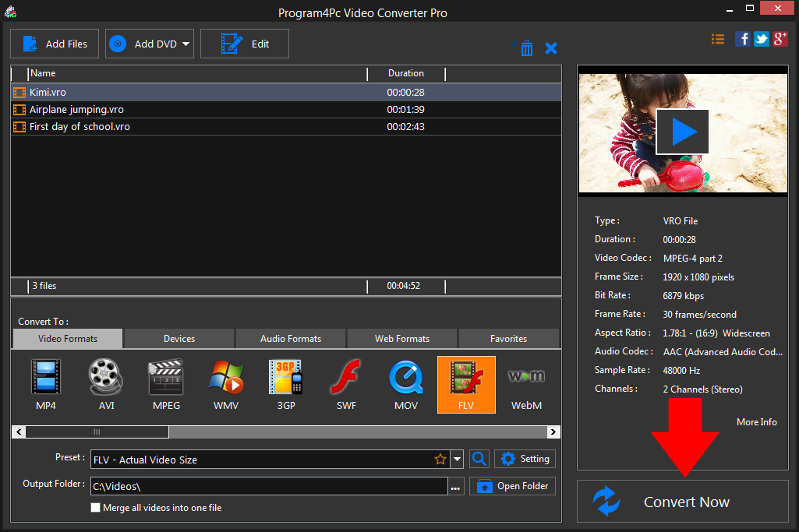
Task: Open the More Info link
Action: click(x=756, y=421)
